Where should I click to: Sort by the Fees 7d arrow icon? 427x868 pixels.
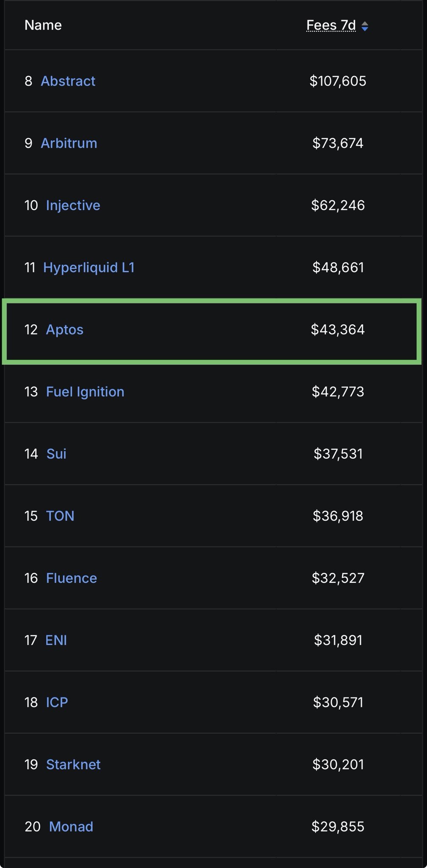[x=365, y=26]
